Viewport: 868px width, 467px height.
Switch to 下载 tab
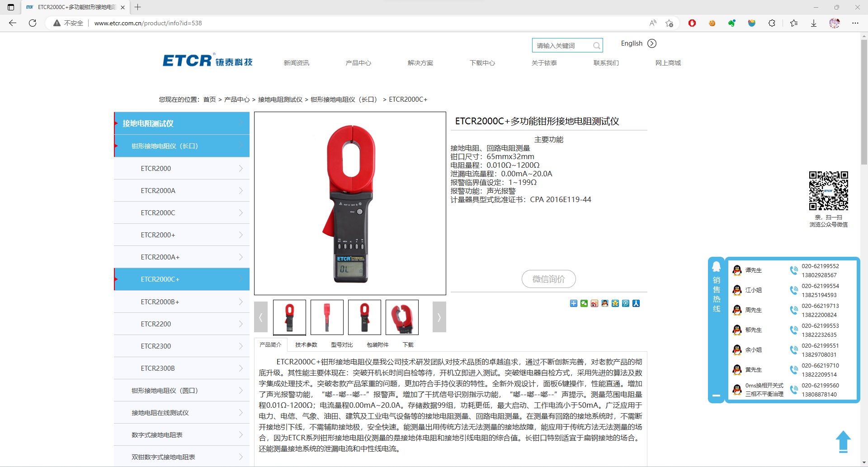click(408, 345)
